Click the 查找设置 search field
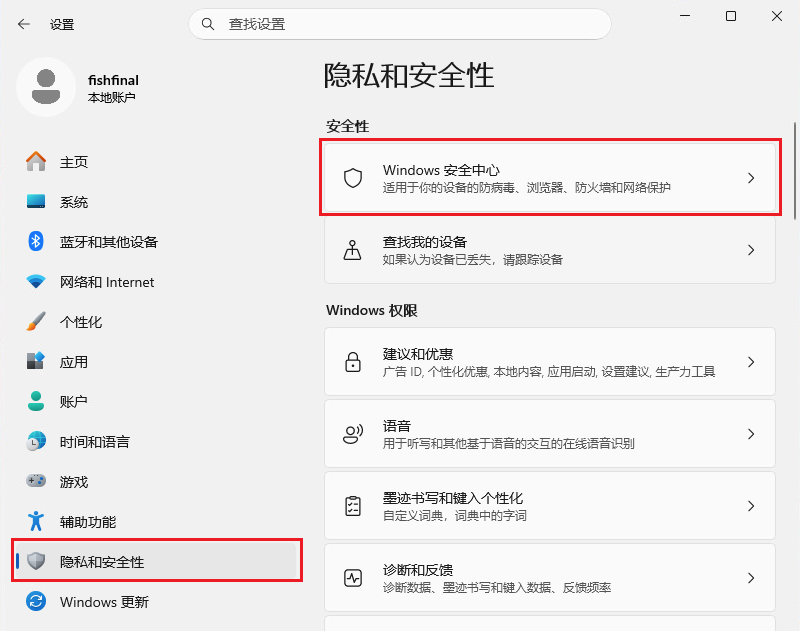The height and width of the screenshot is (631, 800). [x=400, y=24]
